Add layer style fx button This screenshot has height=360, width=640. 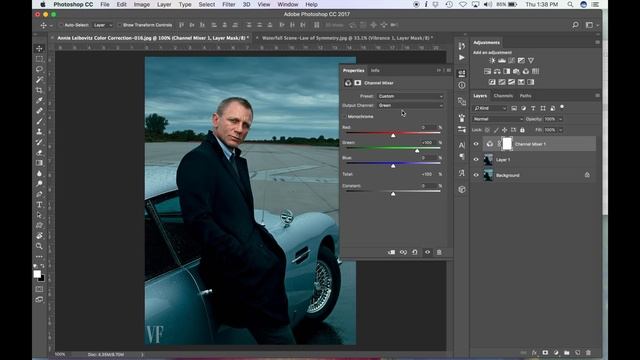click(534, 352)
